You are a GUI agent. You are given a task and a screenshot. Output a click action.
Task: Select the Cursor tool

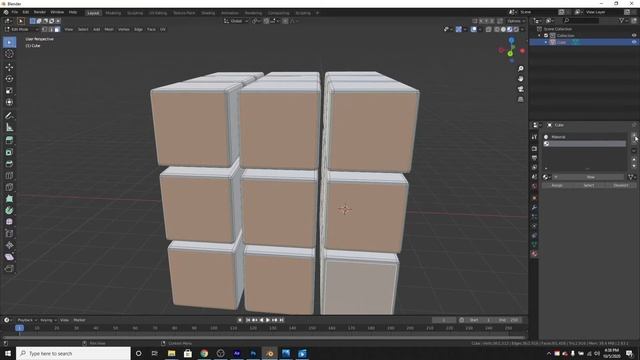click(9, 54)
